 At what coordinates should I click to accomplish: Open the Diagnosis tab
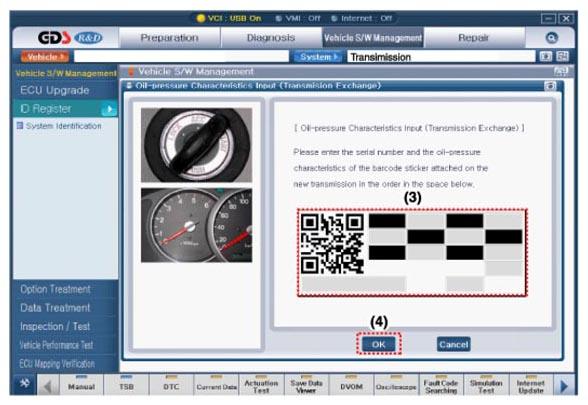[271, 38]
